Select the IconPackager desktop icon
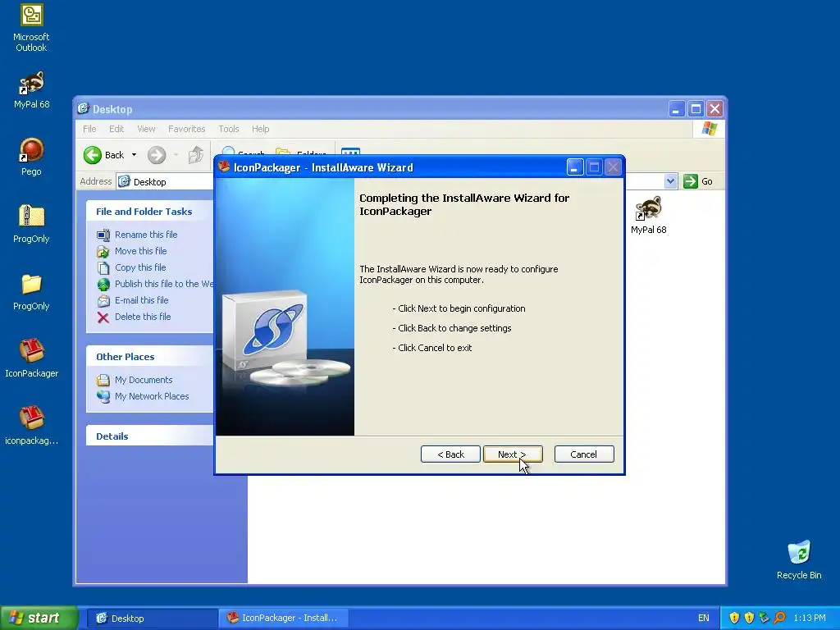840x630 pixels. coord(31,359)
